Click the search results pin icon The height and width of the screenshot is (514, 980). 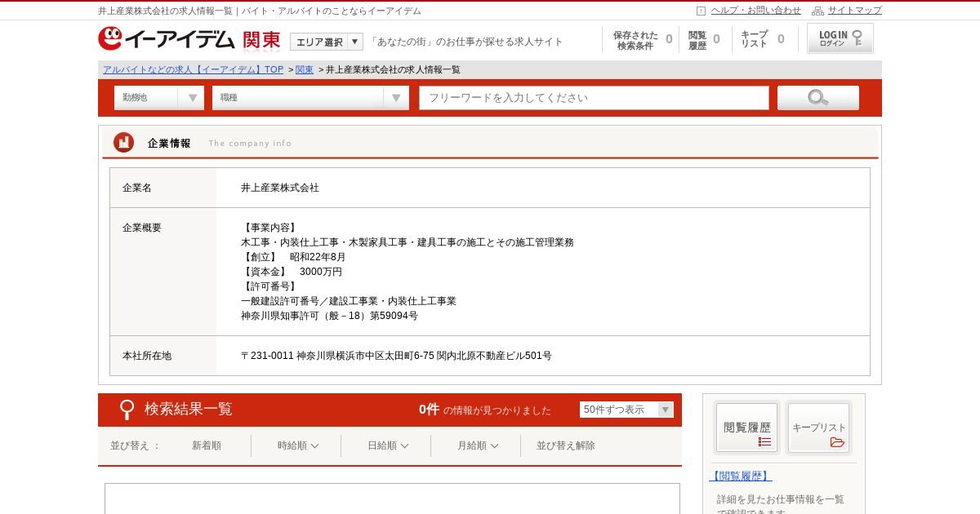[x=127, y=410]
